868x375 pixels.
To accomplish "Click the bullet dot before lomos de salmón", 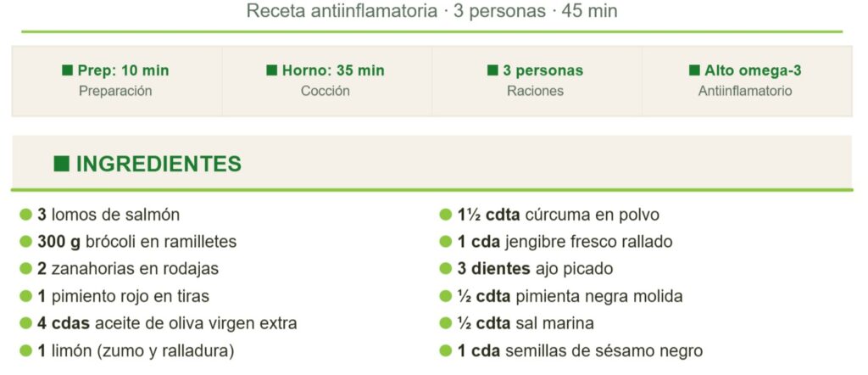I will tap(25, 215).
